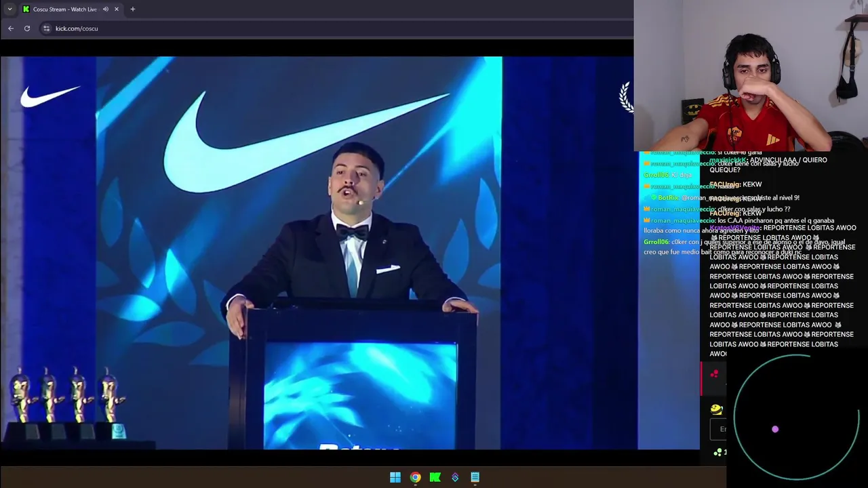The height and width of the screenshot is (488, 868).
Task: Click roman_maquiaveccio on the 'los C.A.A' message
Action: [x=683, y=220]
